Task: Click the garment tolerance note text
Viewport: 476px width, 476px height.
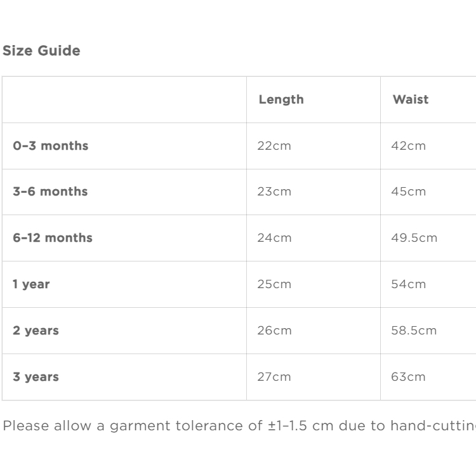Action: click(238, 425)
